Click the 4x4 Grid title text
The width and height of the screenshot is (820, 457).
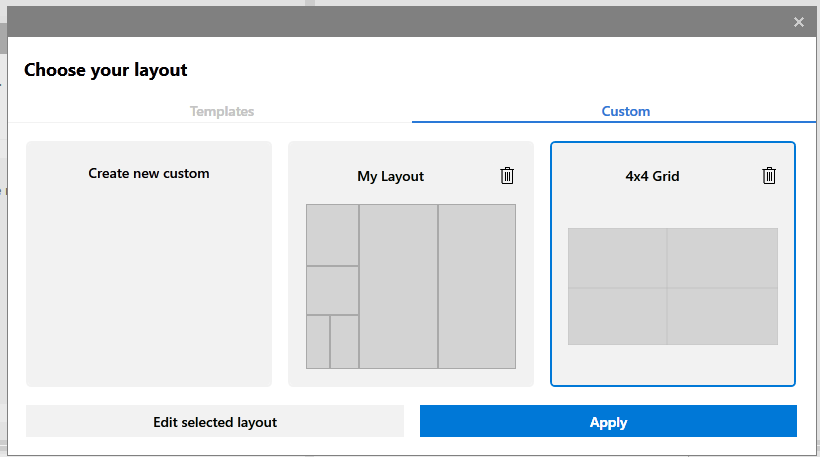(653, 176)
